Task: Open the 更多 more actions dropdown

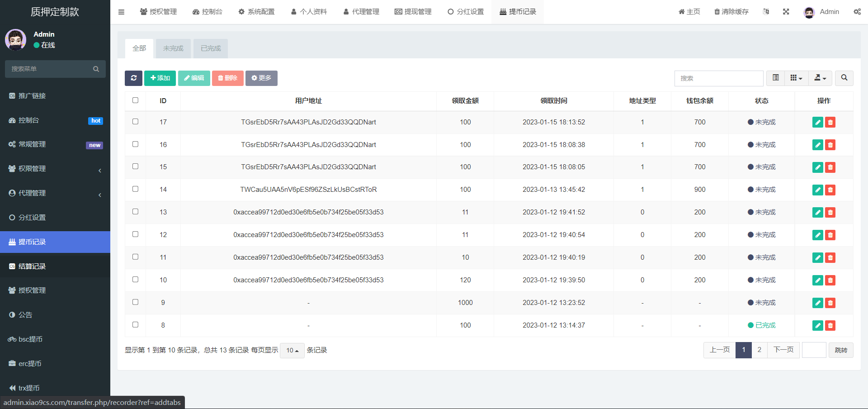Action: [261, 78]
